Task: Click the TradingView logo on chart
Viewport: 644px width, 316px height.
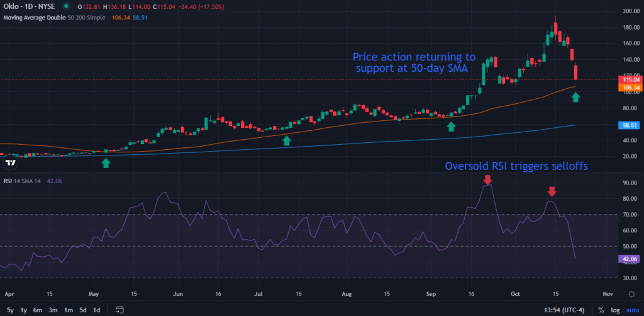Action: (10, 163)
